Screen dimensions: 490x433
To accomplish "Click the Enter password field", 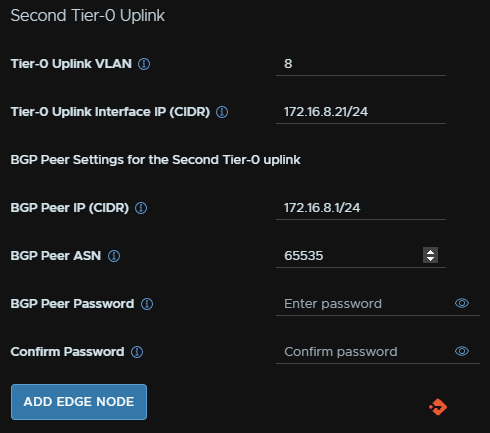I will coord(365,304).
